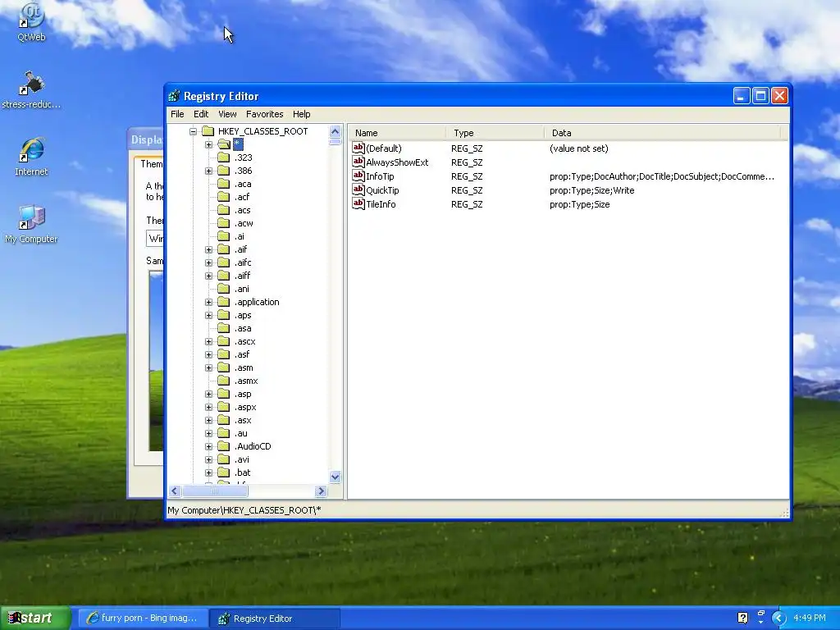Click the tree scroll down arrow
This screenshot has width=840, height=630.
(336, 477)
